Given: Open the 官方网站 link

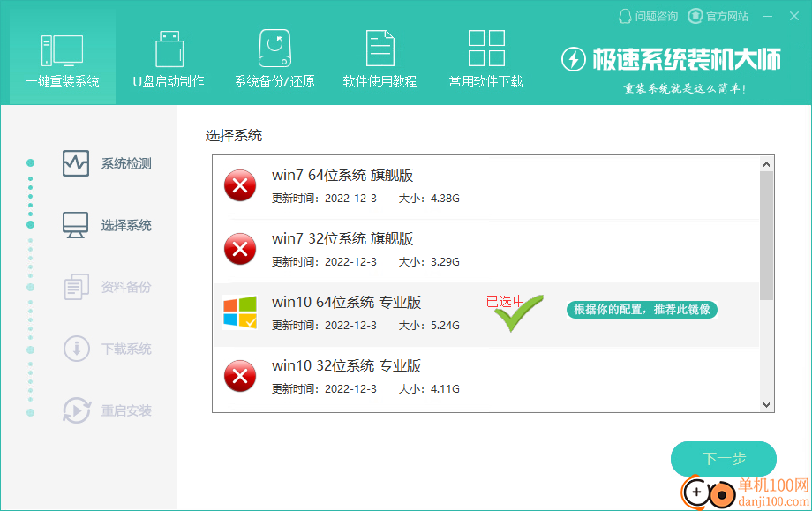Looking at the screenshot, I should (x=727, y=17).
